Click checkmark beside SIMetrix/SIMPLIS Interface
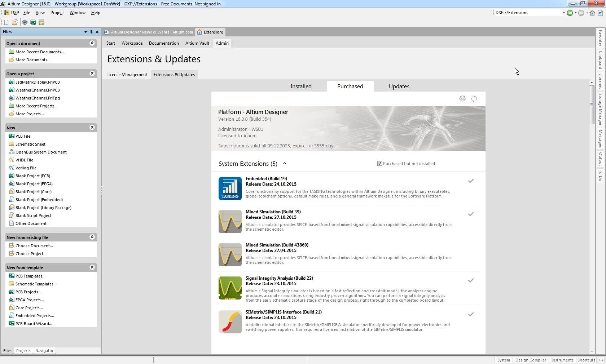This screenshot has height=364, width=606. point(471,314)
